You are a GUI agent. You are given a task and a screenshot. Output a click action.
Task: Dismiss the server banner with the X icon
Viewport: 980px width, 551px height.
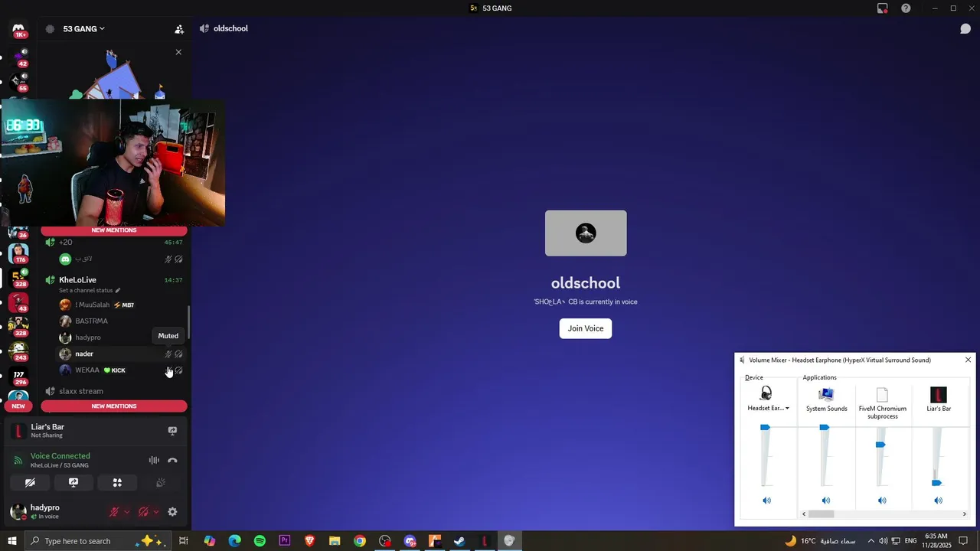tap(178, 52)
